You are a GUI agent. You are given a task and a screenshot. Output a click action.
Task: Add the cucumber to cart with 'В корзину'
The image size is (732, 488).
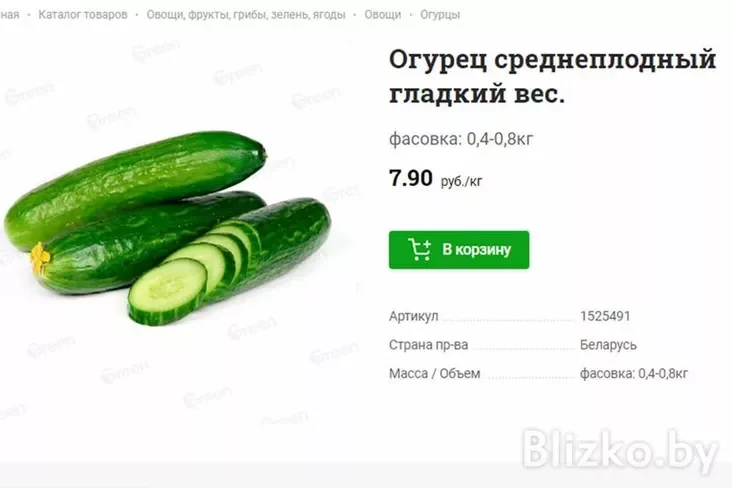[x=459, y=250]
